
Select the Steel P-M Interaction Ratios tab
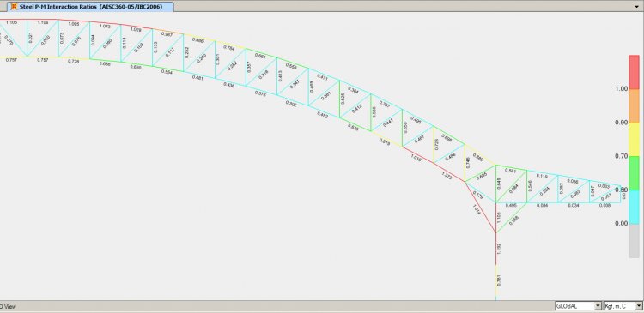90,7
